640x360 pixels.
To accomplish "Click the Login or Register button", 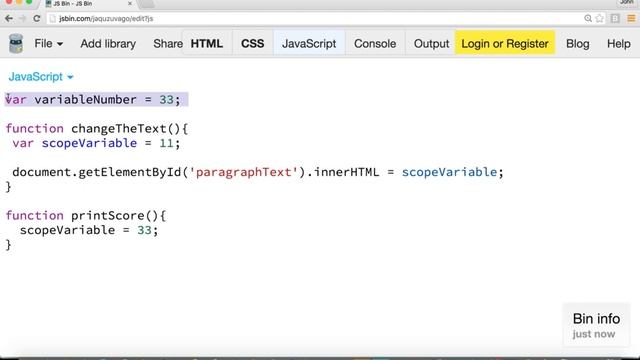I will click(x=505, y=43).
